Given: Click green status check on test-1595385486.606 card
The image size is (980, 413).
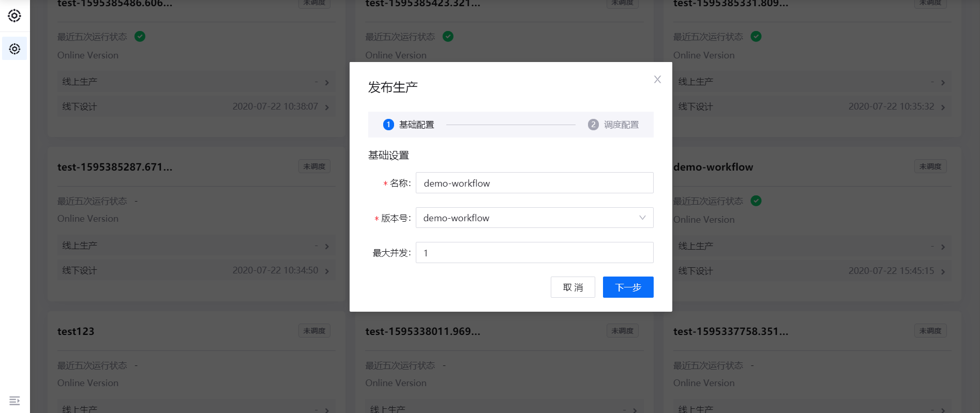Looking at the screenshot, I should (140, 36).
